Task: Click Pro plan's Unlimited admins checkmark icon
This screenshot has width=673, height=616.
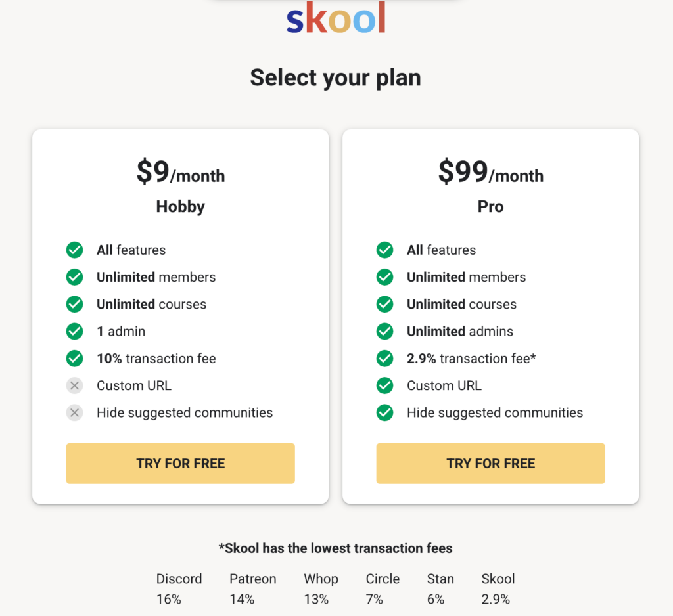Action: pos(385,331)
